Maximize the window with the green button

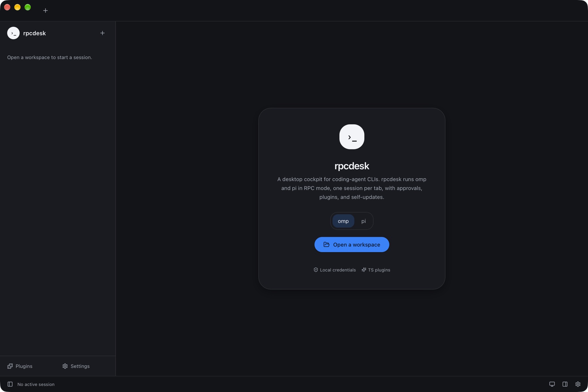28,7
